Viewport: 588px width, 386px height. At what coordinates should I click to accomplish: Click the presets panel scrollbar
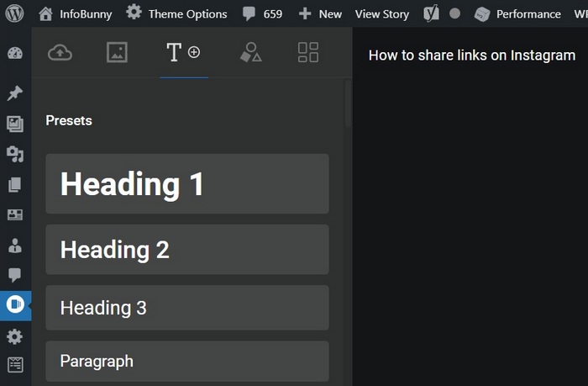348,103
